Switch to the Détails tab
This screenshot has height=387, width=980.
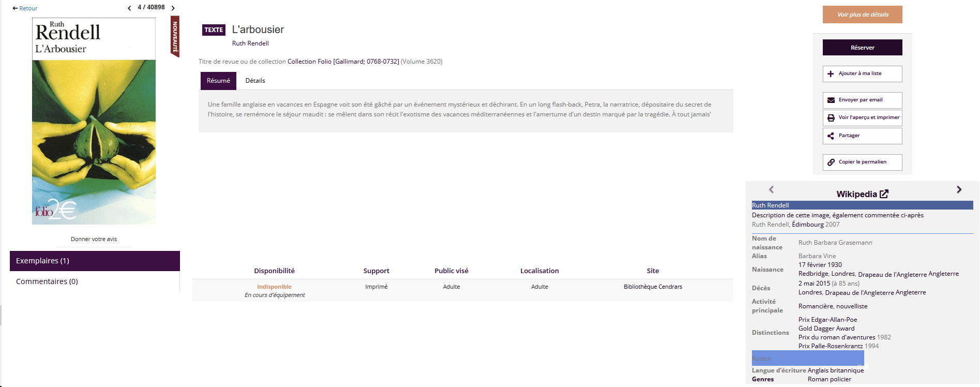click(255, 81)
